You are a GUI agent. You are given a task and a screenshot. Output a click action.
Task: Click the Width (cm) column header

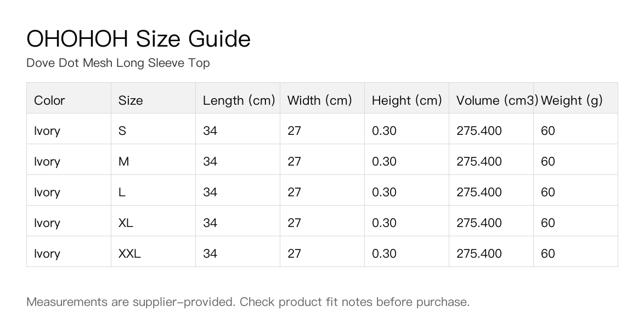pyautogui.click(x=322, y=98)
